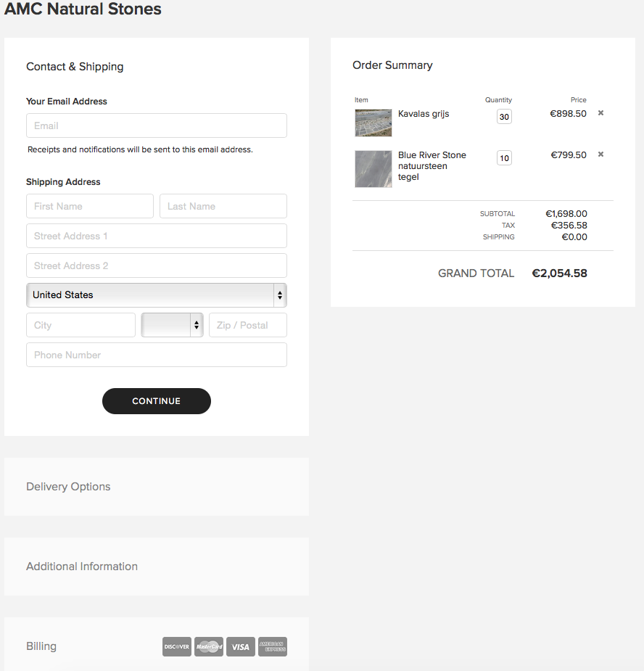Click the Item column header
The height and width of the screenshot is (671, 644).
(361, 99)
